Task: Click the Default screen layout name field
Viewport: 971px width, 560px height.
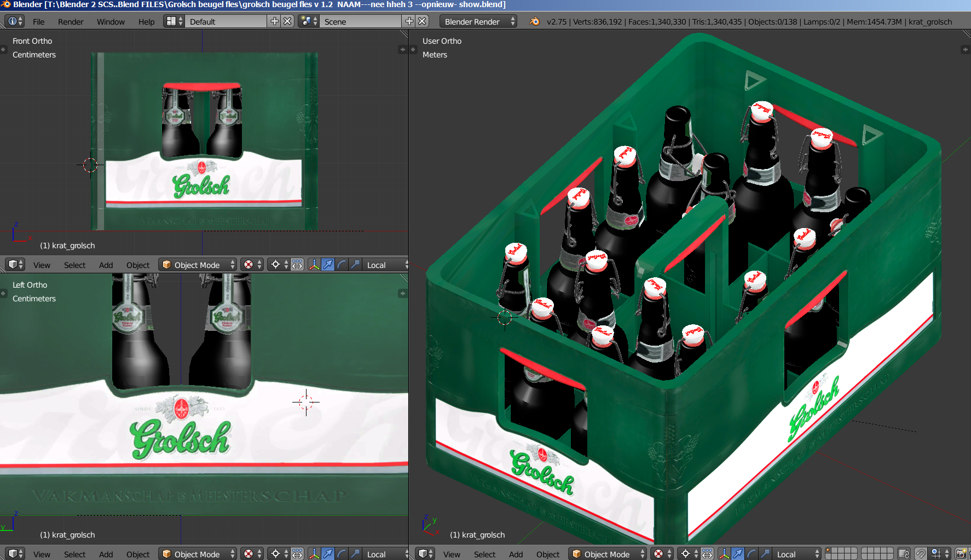Action: (x=226, y=21)
